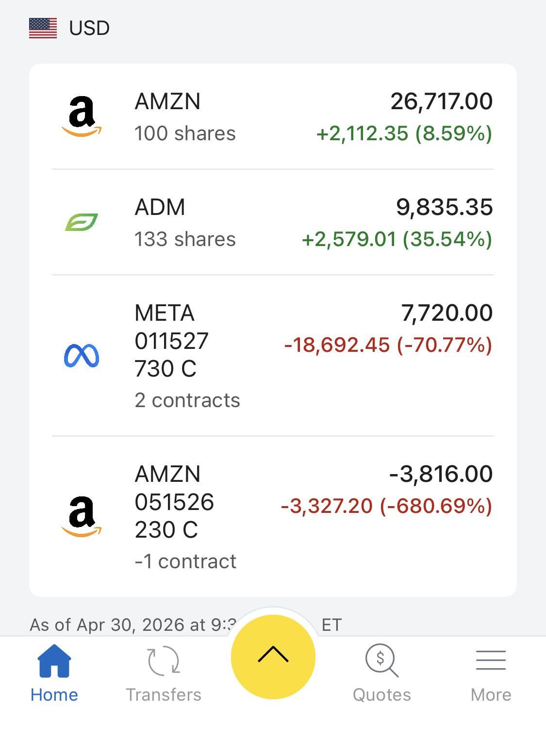Tap the Home house icon

click(x=54, y=661)
